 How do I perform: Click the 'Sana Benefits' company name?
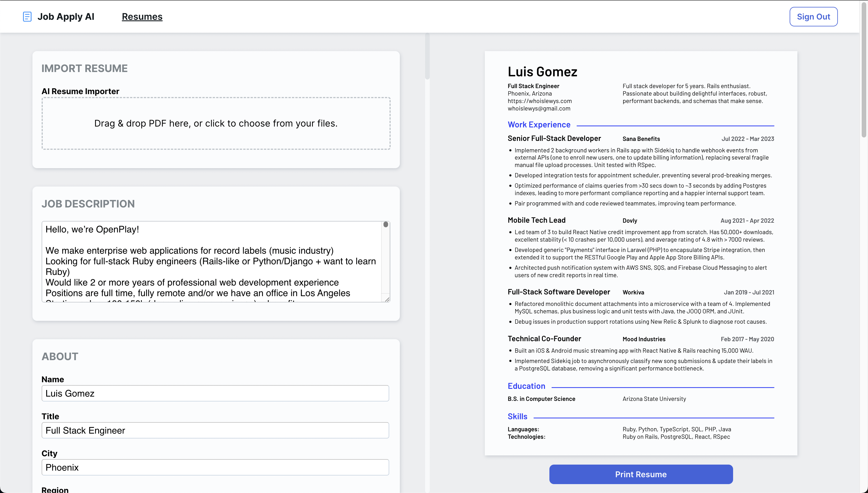pos(641,139)
